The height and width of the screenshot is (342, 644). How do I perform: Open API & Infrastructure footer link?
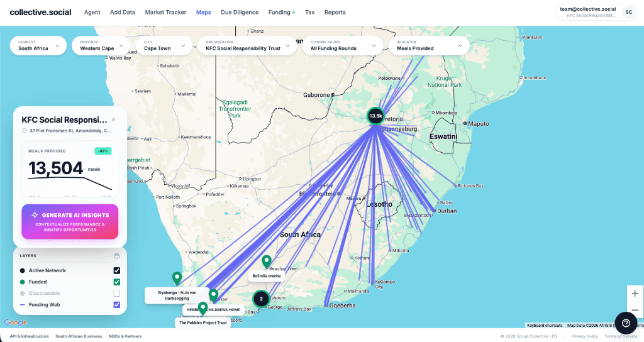click(x=29, y=336)
